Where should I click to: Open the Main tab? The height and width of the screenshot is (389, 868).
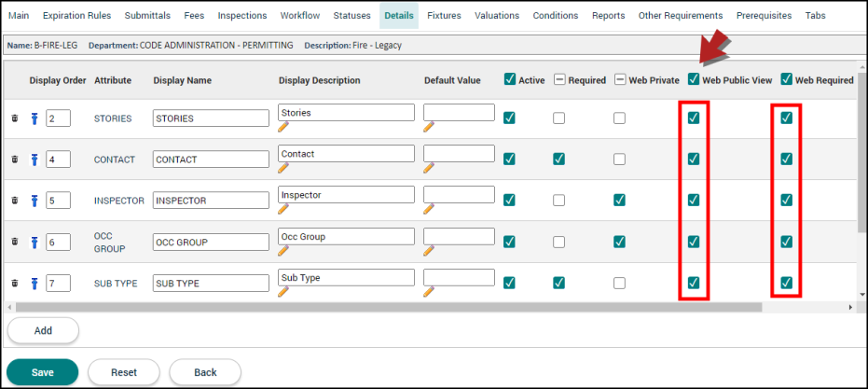[19, 16]
